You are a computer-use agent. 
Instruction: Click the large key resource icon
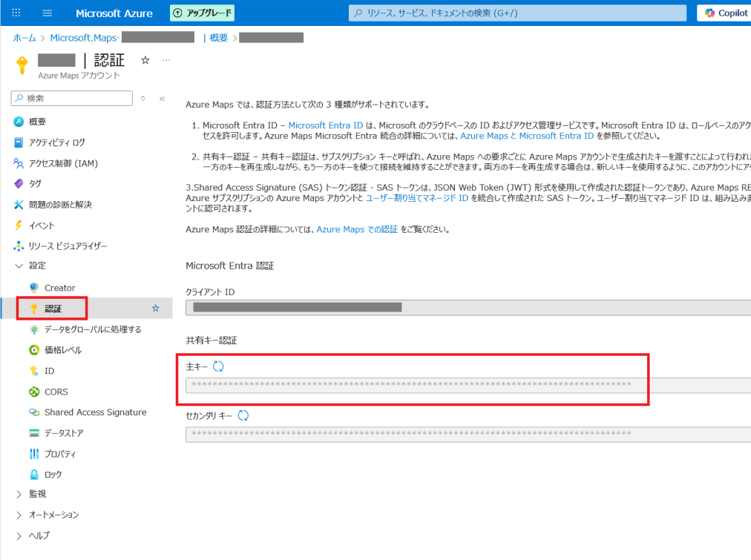point(22,65)
